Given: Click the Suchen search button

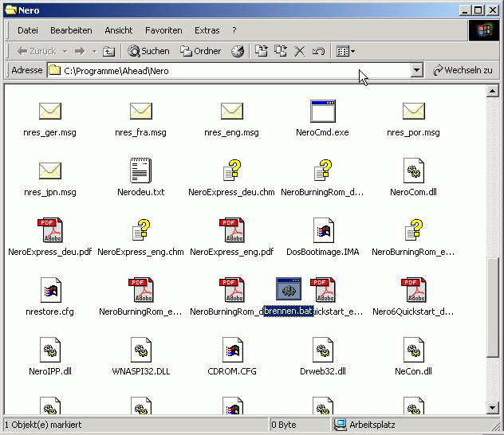Looking at the screenshot, I should [x=148, y=51].
